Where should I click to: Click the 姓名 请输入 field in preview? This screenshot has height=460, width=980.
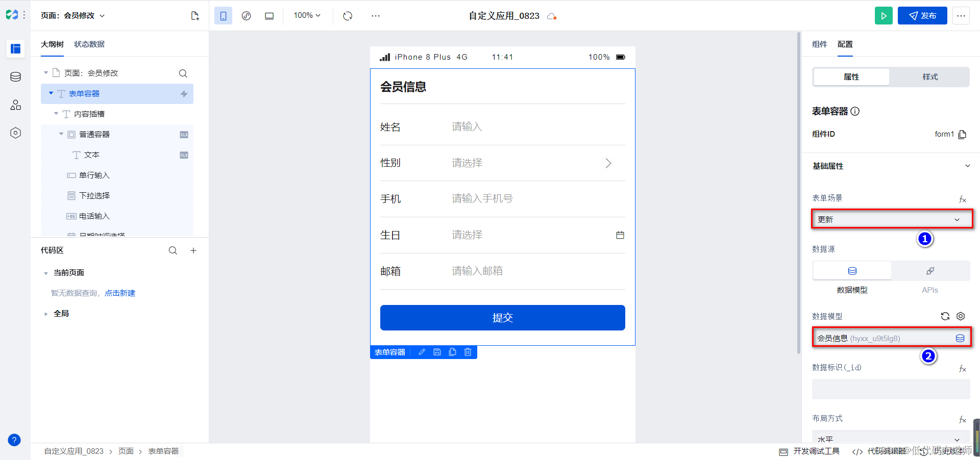tap(538, 127)
